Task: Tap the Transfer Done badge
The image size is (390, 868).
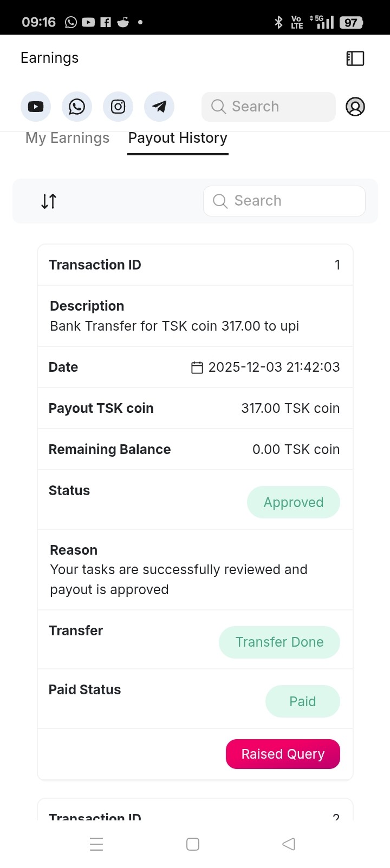Action: [279, 642]
